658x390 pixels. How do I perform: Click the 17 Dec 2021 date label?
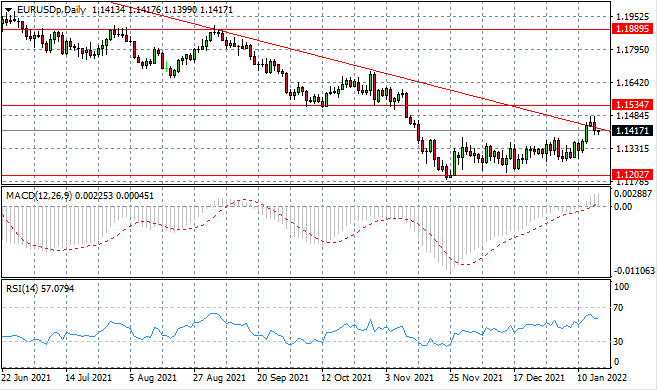pyautogui.click(x=539, y=378)
